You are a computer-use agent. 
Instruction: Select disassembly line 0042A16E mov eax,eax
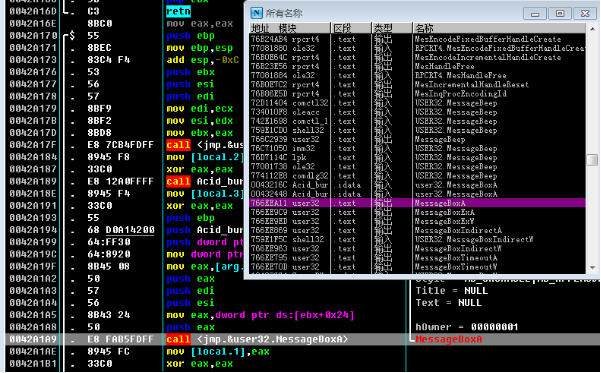(125, 23)
